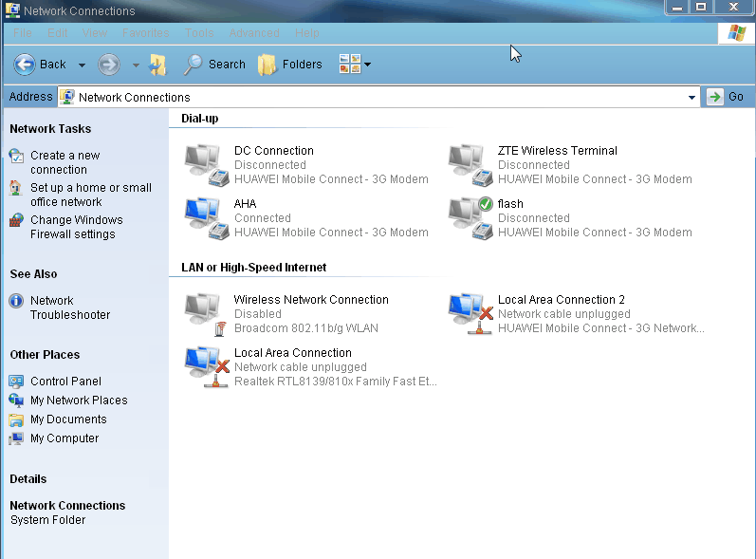This screenshot has width=756, height=559.
Task: Select the AHA connected modem icon
Action: [207, 218]
